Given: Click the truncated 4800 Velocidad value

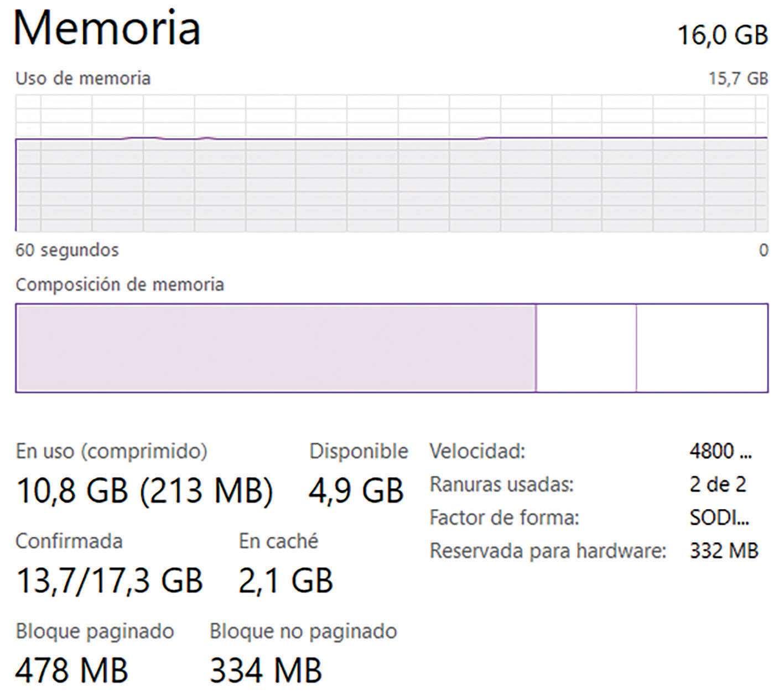Looking at the screenshot, I should click(720, 452).
